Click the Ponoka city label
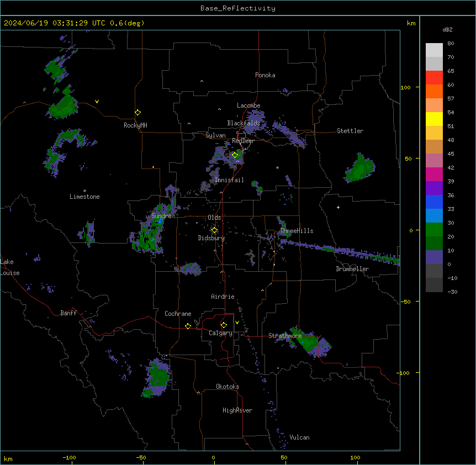476x465 pixels. 265,75
